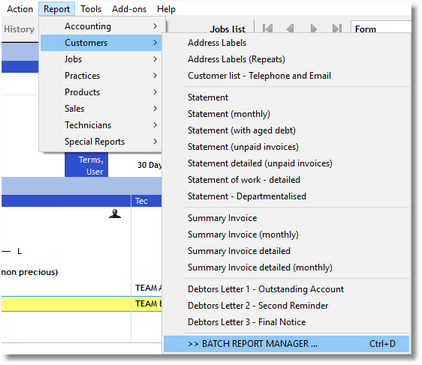Viewport: 422px width, 365px height.
Task: Run the plain Summary Invoice report
Action: pyautogui.click(x=286, y=218)
